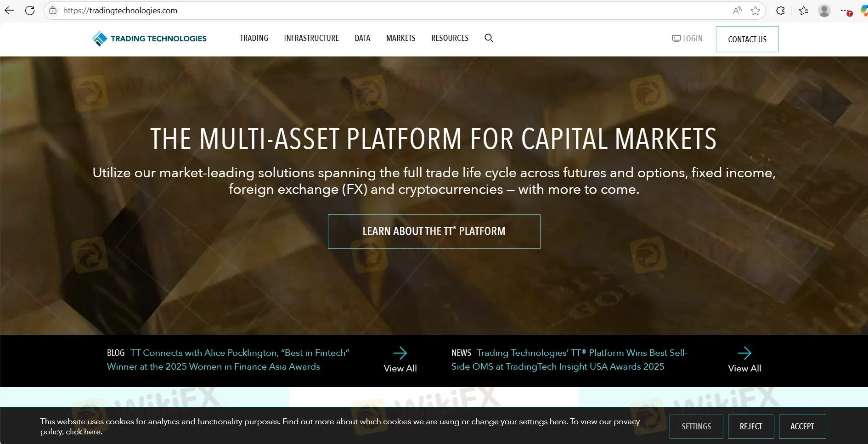This screenshot has width=868, height=444.
Task: Reject cookies with the Reject button
Action: pos(751,427)
